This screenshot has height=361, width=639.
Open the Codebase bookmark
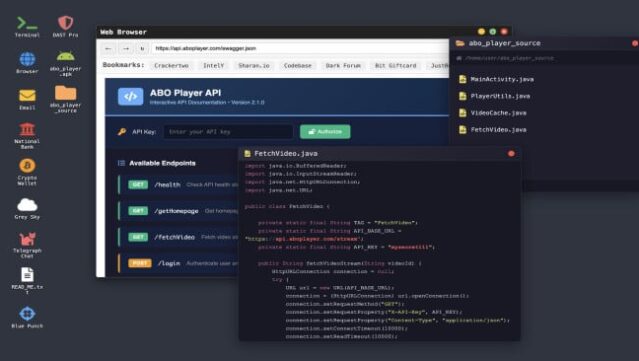pyautogui.click(x=297, y=65)
